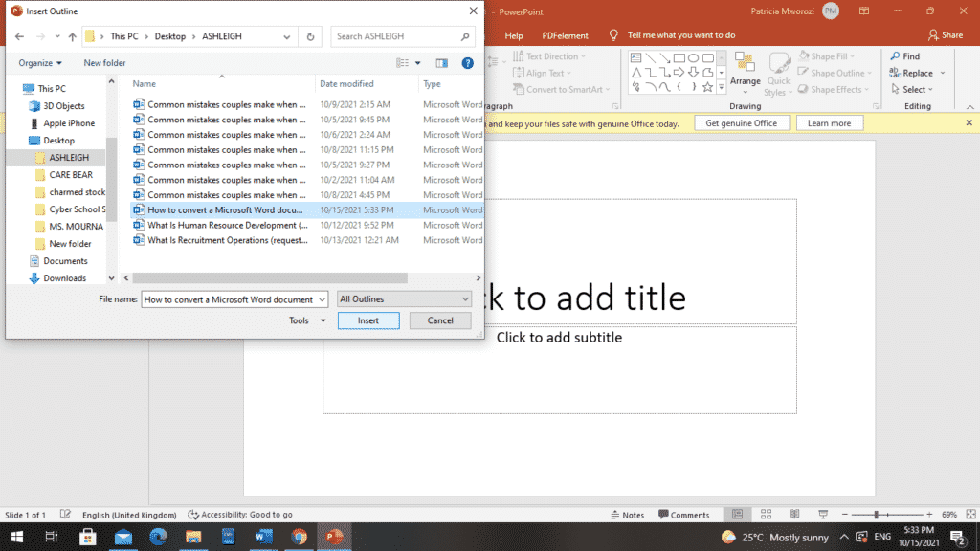Open Chrome from the taskbar
980x551 pixels.
(x=299, y=537)
